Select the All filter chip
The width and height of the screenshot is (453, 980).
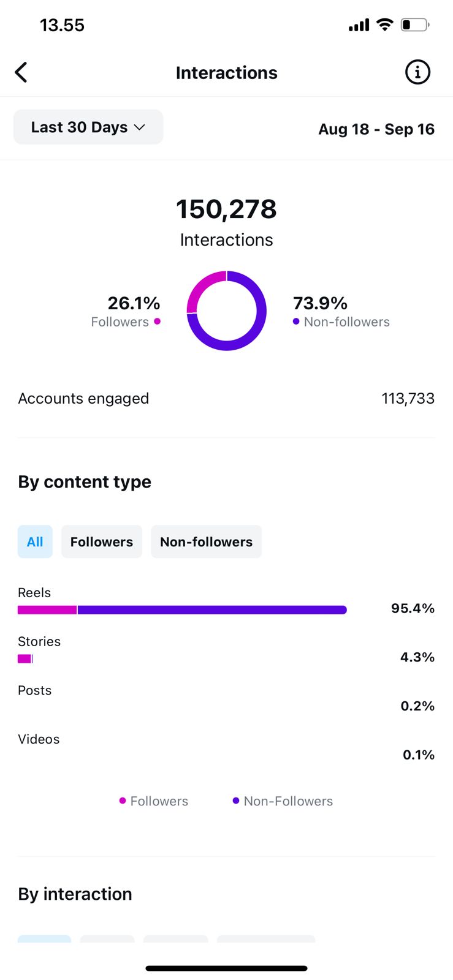pos(35,541)
